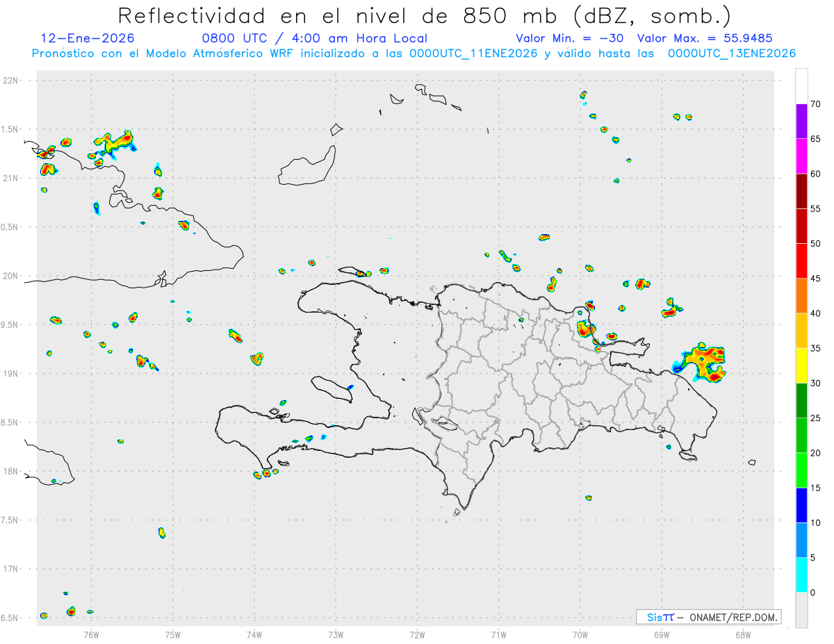Click the time '0800 UTC / 4:00 am Hora Local'
The image size is (834, 644).
tap(314, 38)
